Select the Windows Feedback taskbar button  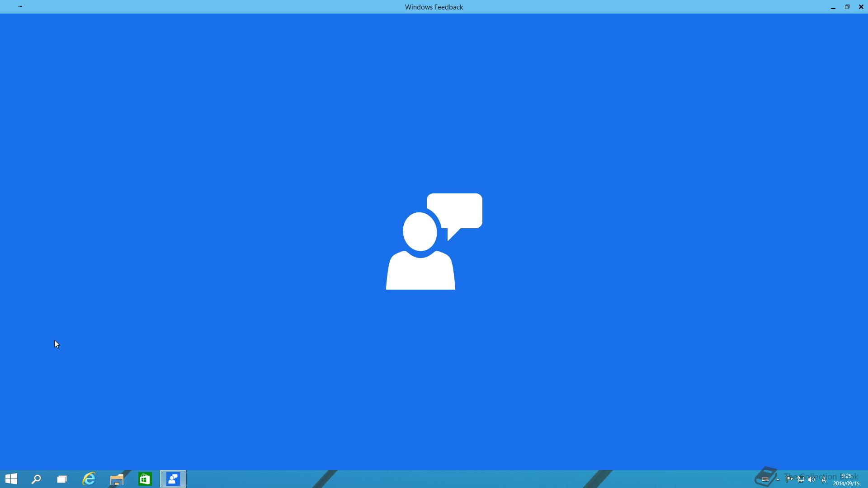pos(173,479)
